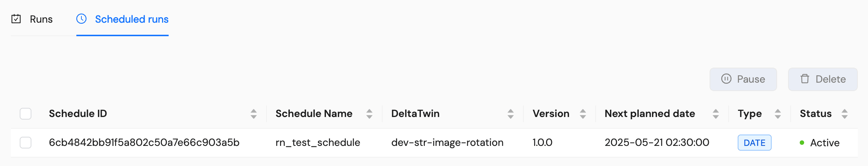Sort by Type column arrows
Image resolution: width=868 pixels, height=166 pixels.
tap(778, 114)
